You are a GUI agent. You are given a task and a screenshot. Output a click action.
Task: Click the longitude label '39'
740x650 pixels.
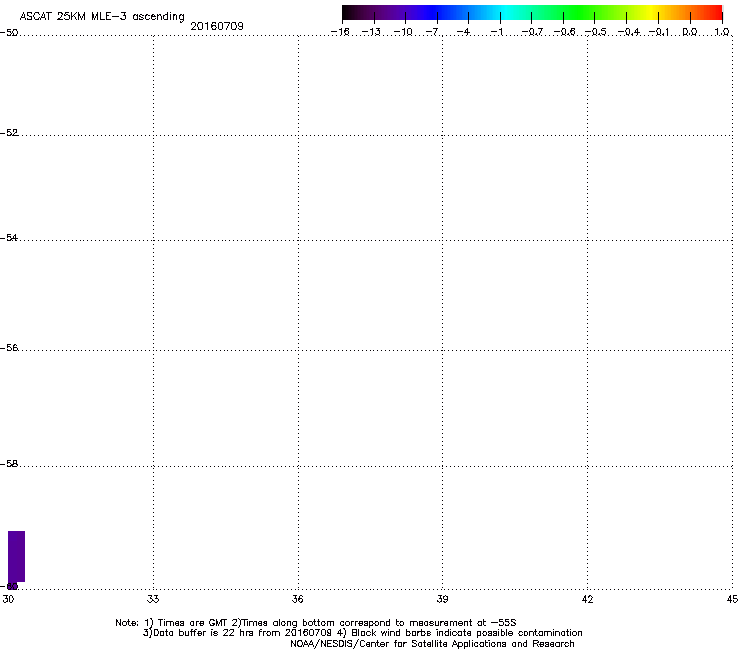[x=442, y=599]
